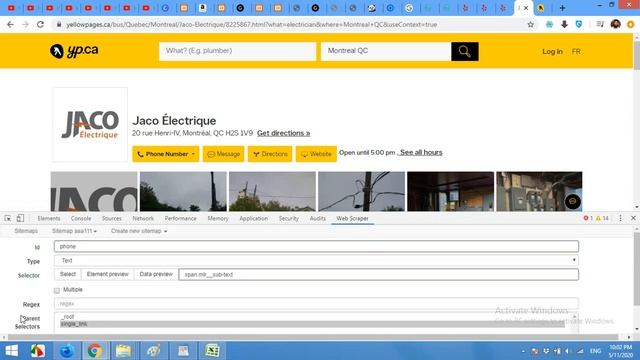The width and height of the screenshot is (640, 360).
Task: Toggle the DevTools device toolbar icon
Action: (20, 218)
